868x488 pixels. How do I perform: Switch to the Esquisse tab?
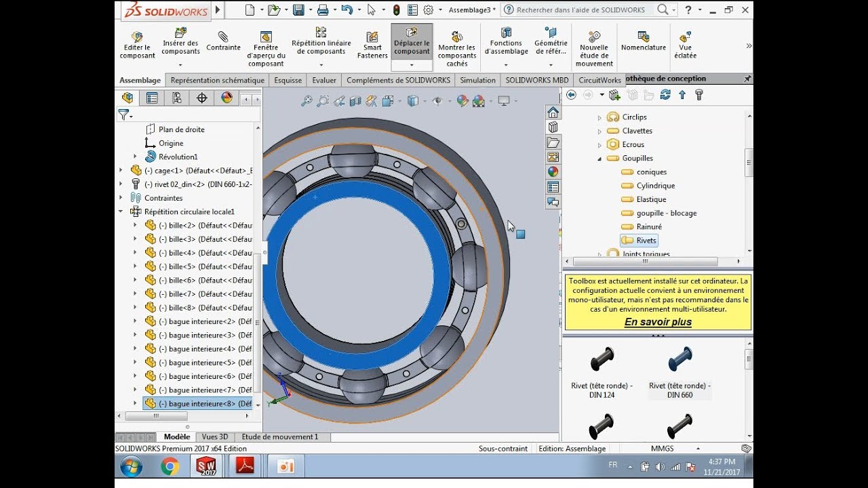pyautogui.click(x=288, y=80)
